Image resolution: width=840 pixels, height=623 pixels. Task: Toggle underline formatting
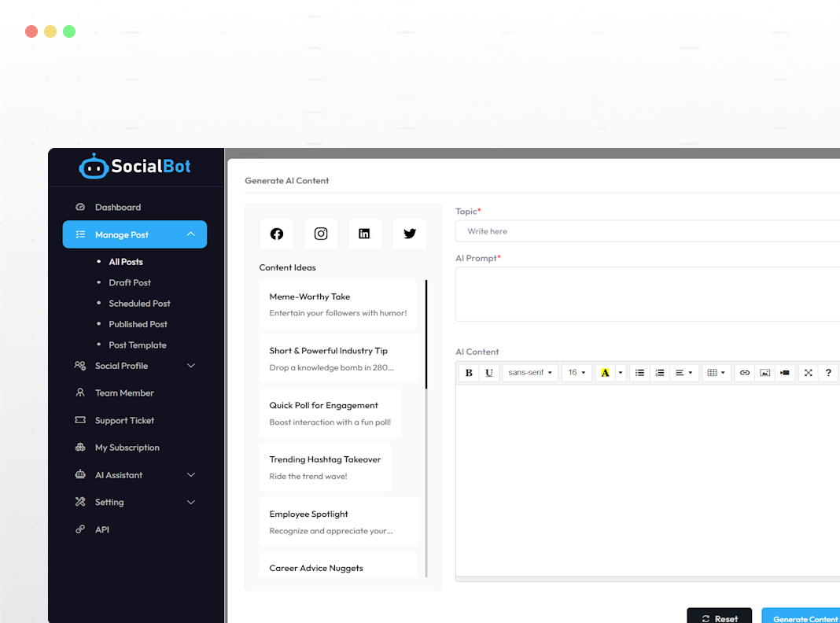[x=489, y=373]
